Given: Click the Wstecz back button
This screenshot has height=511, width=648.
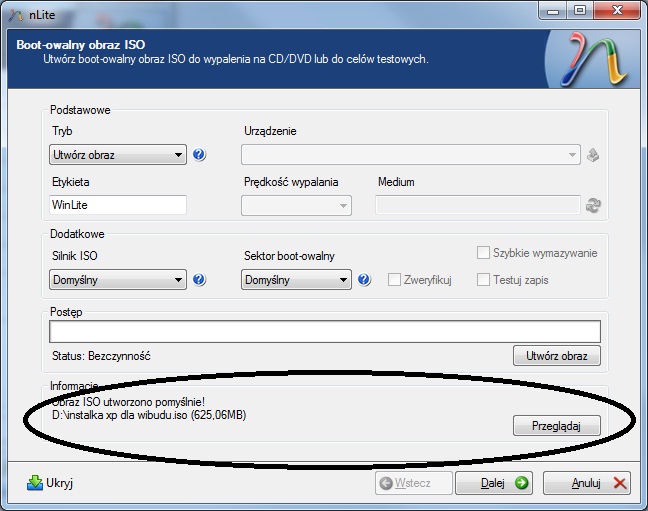Looking at the screenshot, I should point(414,483).
